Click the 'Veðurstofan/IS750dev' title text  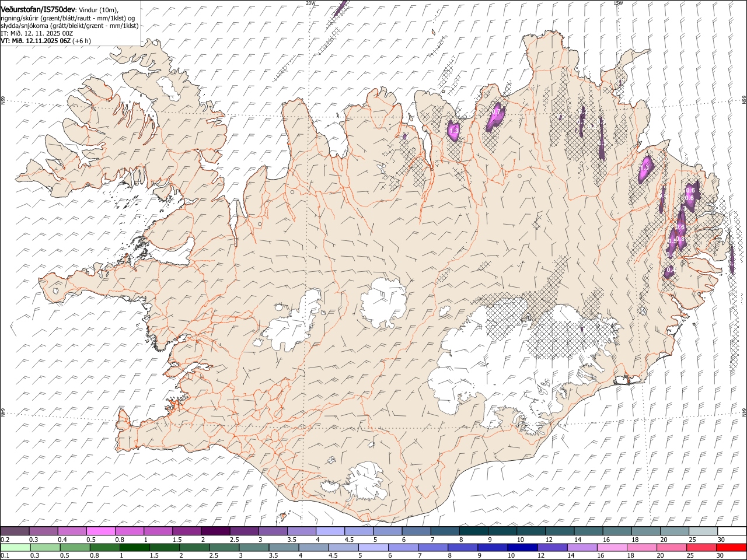pos(39,9)
